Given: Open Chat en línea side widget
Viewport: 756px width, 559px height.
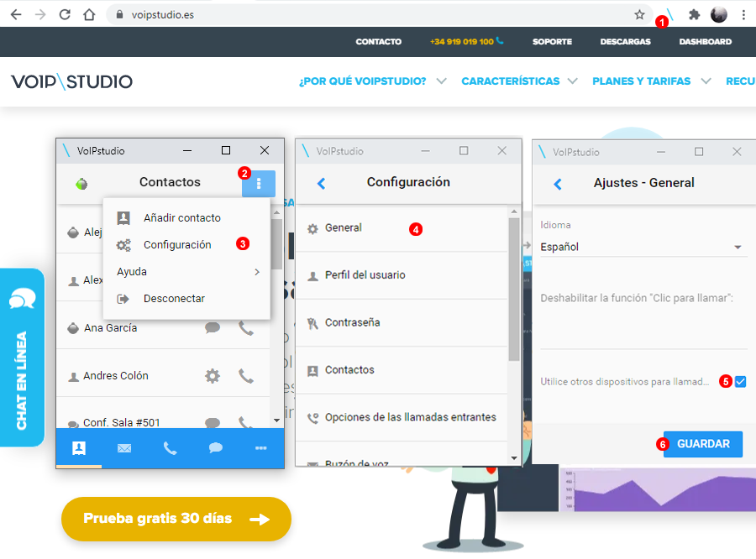Looking at the screenshot, I should pos(22,357).
